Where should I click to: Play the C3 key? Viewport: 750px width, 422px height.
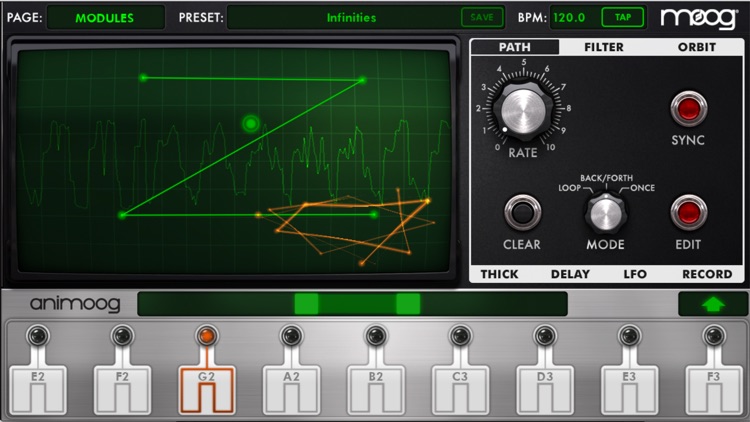coord(460,390)
